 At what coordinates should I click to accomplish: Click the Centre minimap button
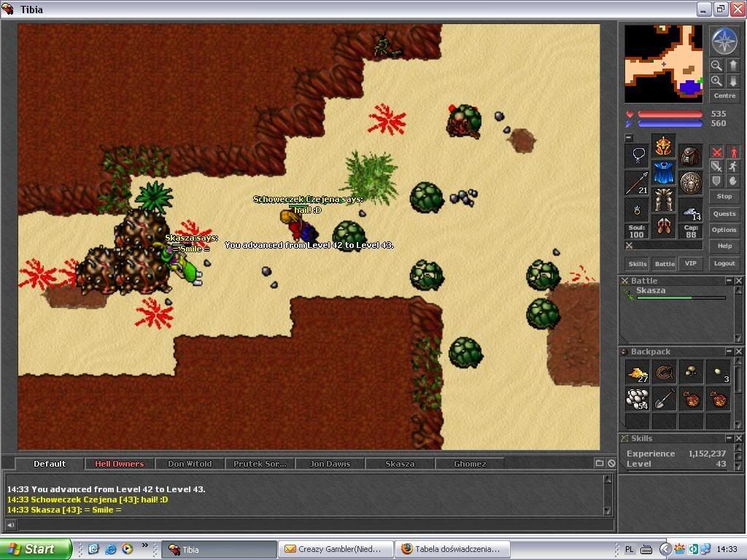(724, 96)
